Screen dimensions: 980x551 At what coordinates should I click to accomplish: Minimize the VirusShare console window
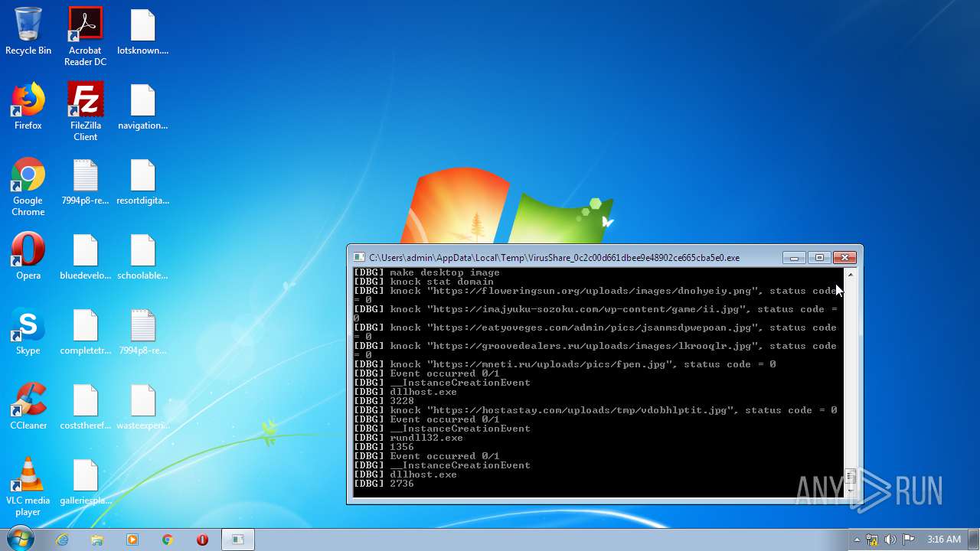click(794, 258)
